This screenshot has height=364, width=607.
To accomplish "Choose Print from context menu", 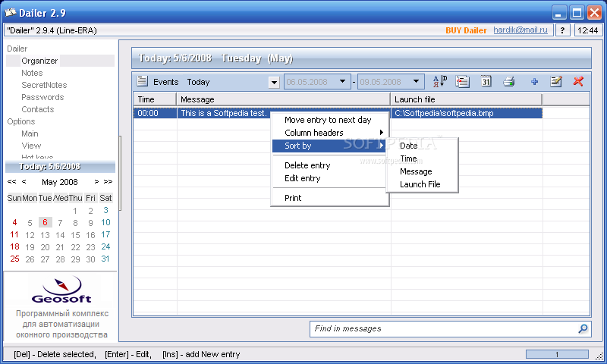I will pos(330,198).
